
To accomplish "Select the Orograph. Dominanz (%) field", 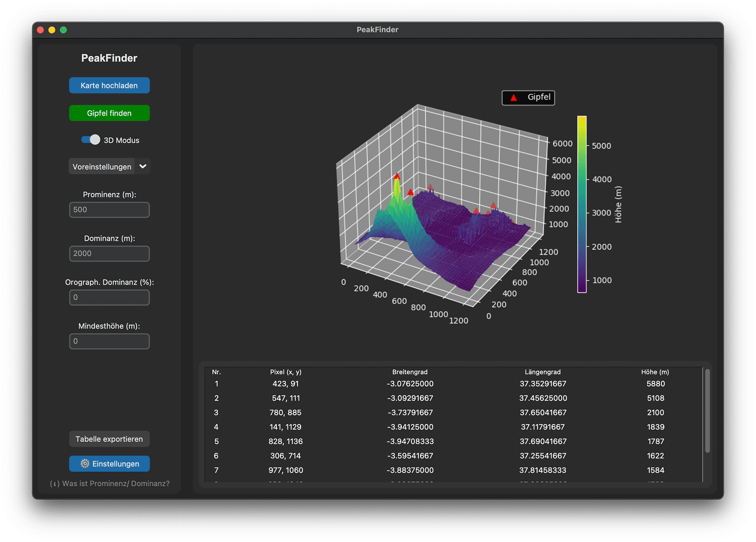I will tap(109, 297).
